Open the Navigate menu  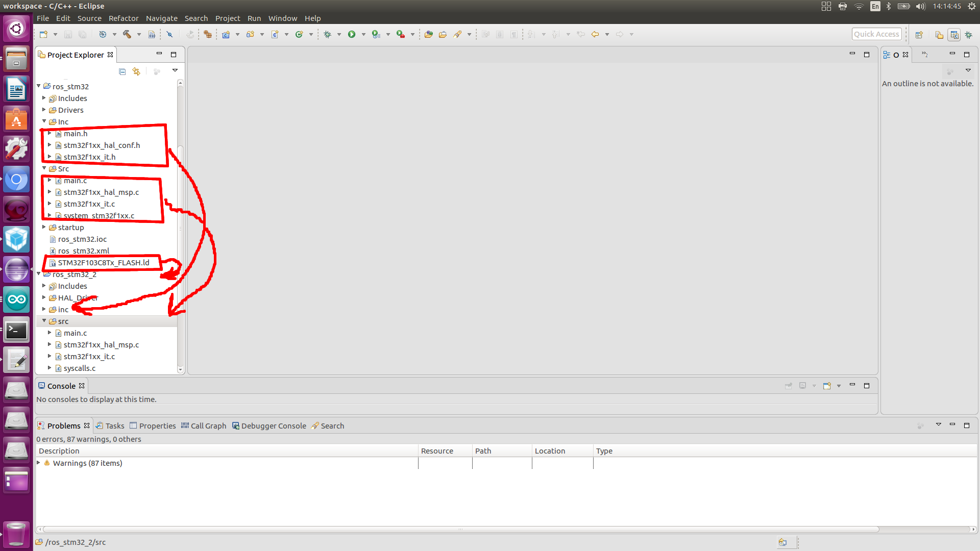[x=162, y=18]
